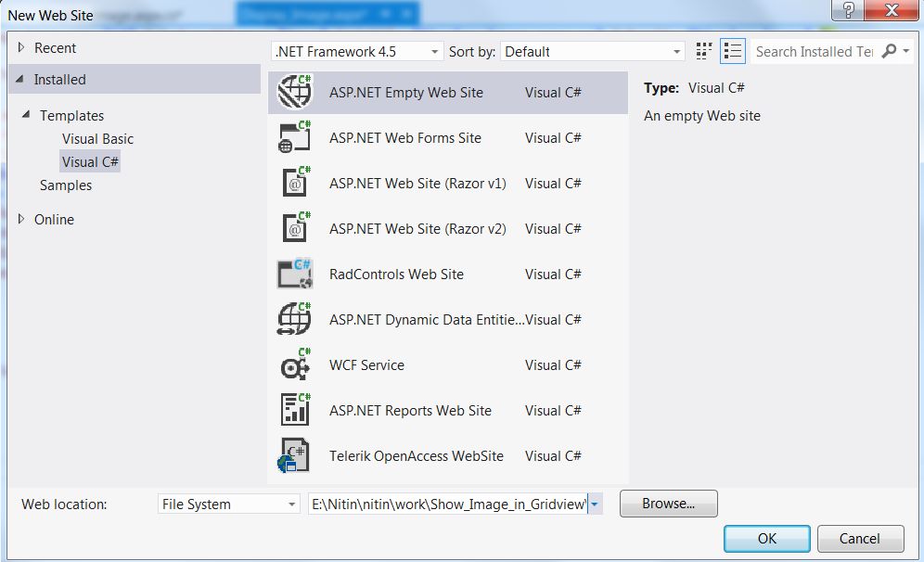Click the ASP.NET Web Forms Site icon
Image resolution: width=924 pixels, height=562 pixels.
tap(295, 137)
